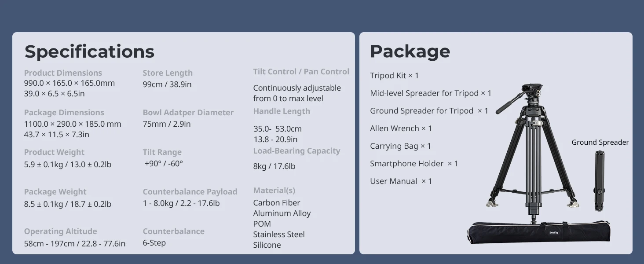Click the black carrying bag image
The height and width of the screenshot is (264, 644).
[539, 232]
